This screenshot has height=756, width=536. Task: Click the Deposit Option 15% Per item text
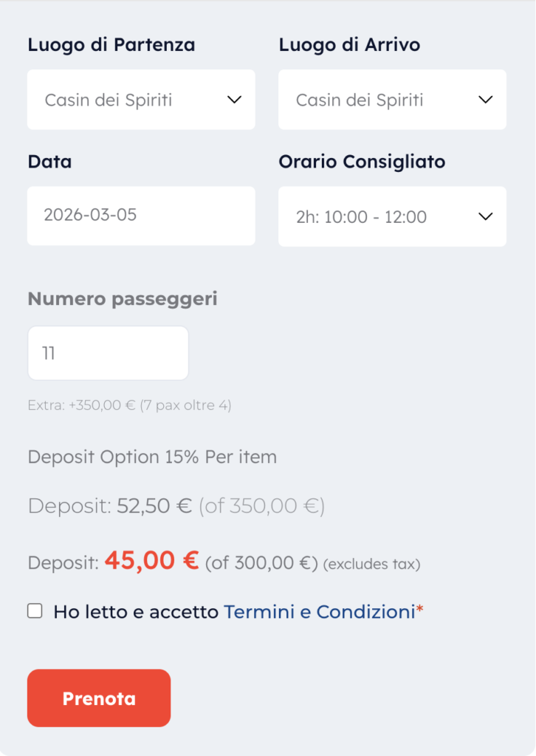(x=152, y=457)
